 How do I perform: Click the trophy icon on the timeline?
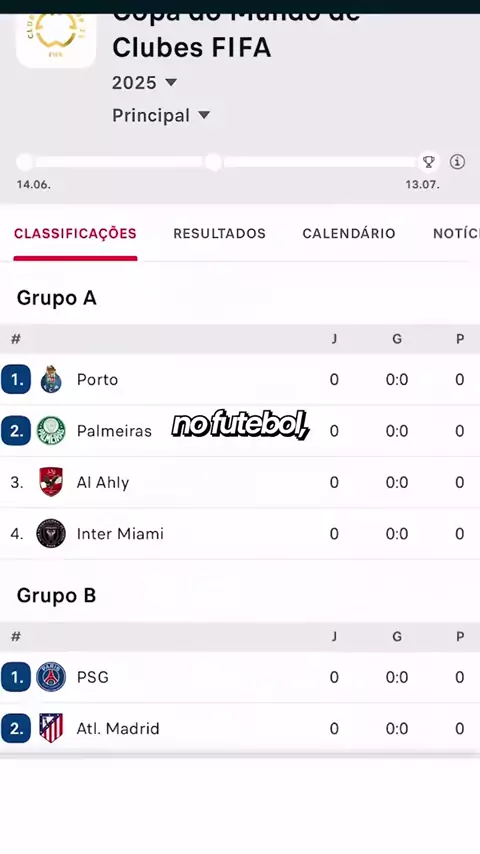coord(429,162)
